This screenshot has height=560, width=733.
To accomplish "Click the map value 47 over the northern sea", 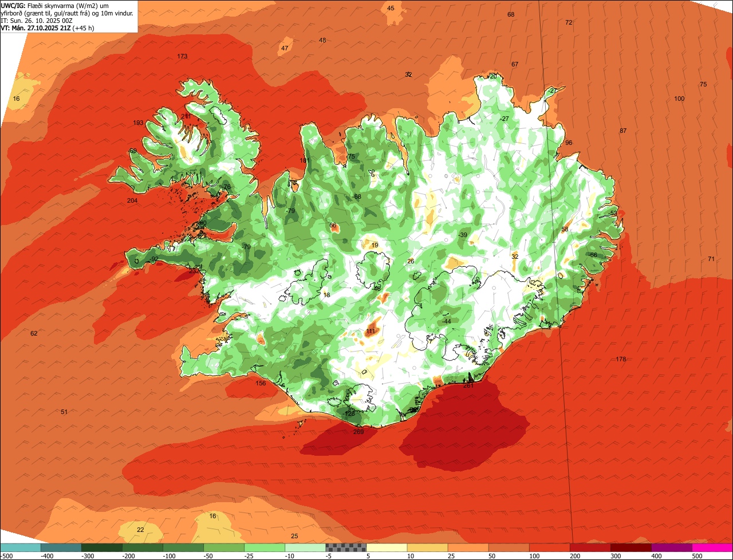I will click(285, 48).
